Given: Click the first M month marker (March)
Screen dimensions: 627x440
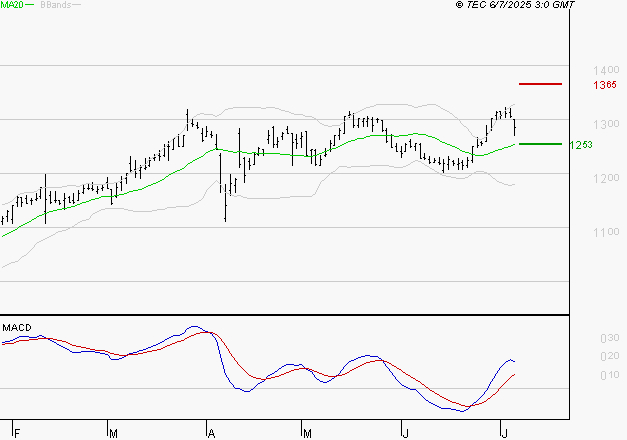Looking at the screenshot, I should click(x=114, y=433).
